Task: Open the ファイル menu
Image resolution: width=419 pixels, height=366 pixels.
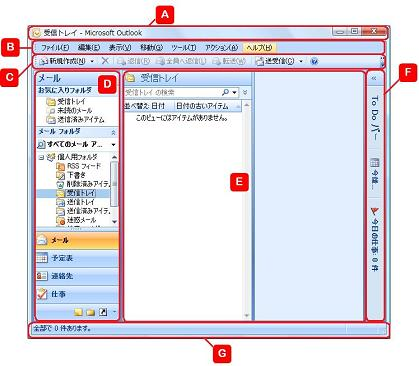Action: pos(55,48)
